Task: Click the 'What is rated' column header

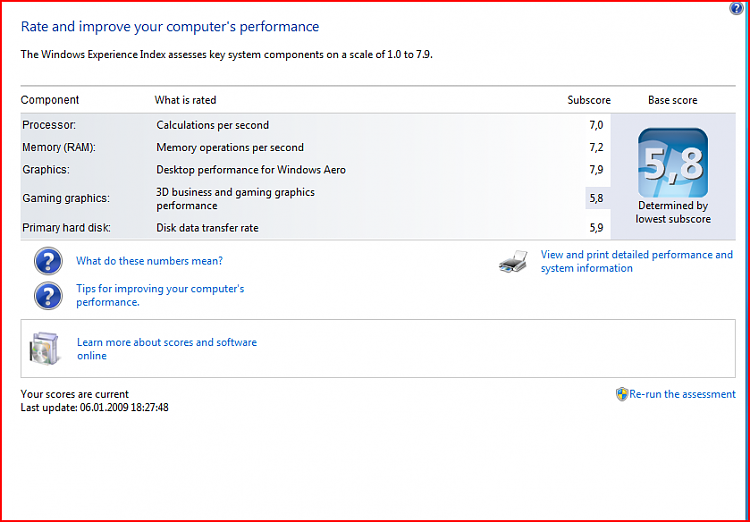Action: tap(186, 100)
